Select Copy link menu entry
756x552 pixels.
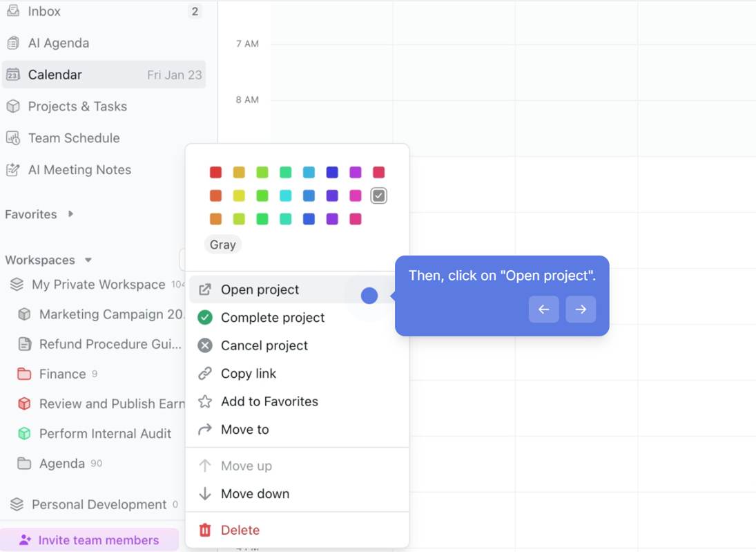[x=296, y=374]
